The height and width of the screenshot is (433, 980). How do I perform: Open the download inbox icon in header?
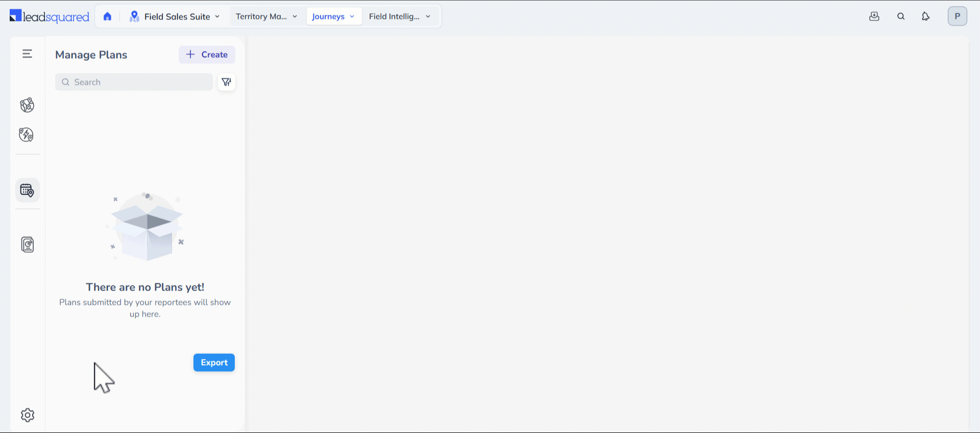(x=874, y=16)
